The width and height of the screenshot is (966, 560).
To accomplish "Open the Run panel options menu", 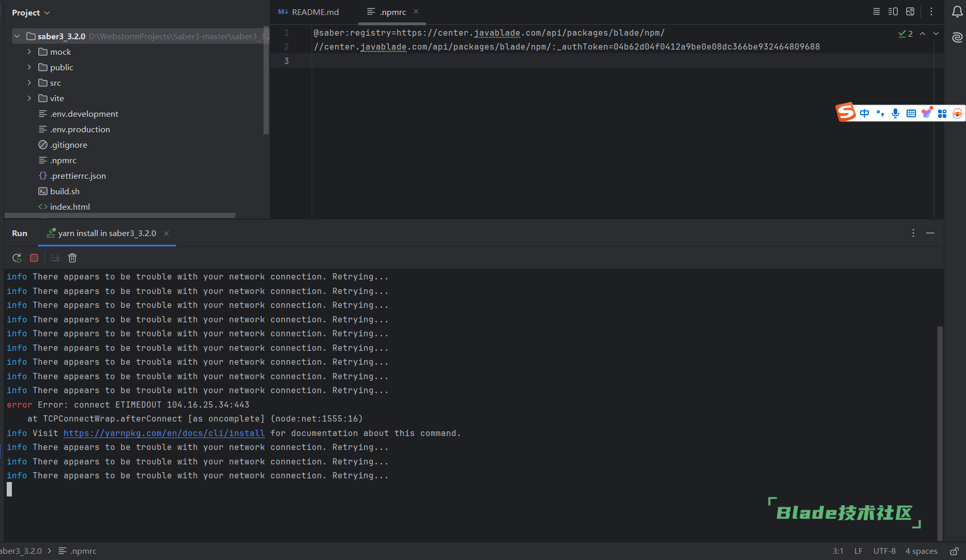I will [x=913, y=234].
